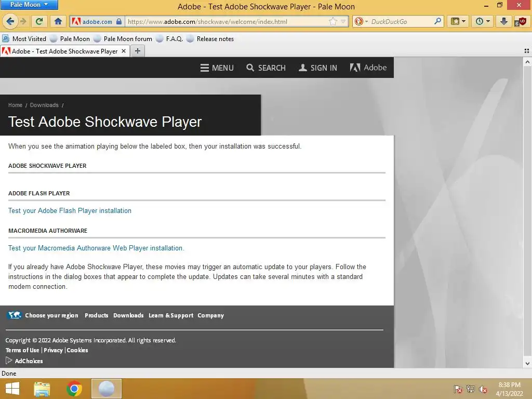The width and height of the screenshot is (532, 399).
Task: Click the Pale Moon taskbar button
Action: 106,389
